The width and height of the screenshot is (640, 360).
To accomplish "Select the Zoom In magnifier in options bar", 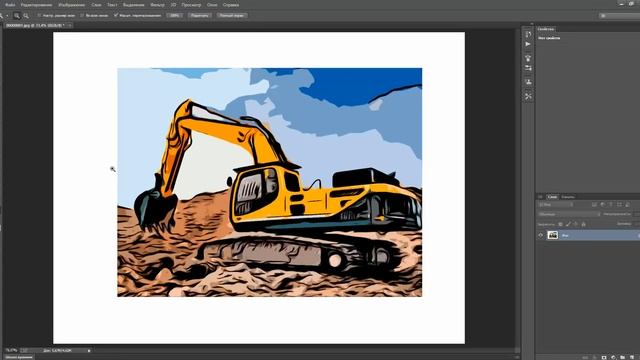I will point(17,16).
